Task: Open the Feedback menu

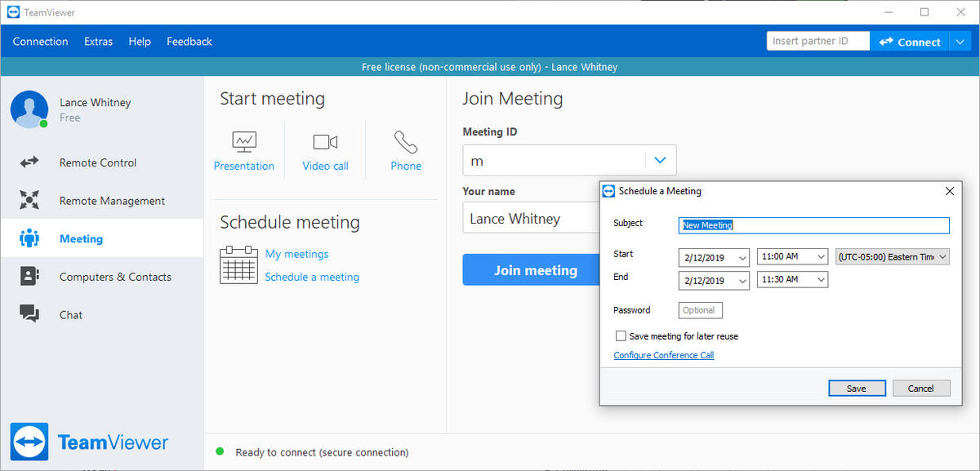Action: pos(189,42)
